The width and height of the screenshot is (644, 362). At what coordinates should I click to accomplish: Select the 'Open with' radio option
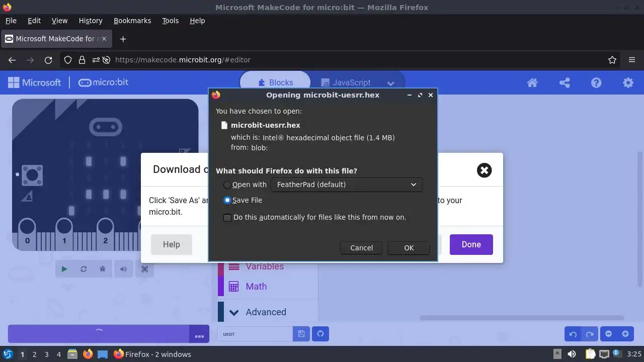[227, 185]
